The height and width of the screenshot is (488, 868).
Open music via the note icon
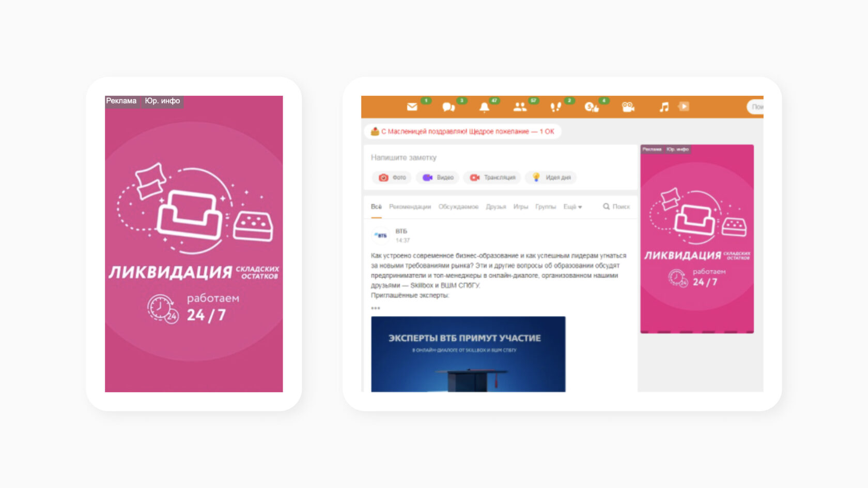click(664, 107)
